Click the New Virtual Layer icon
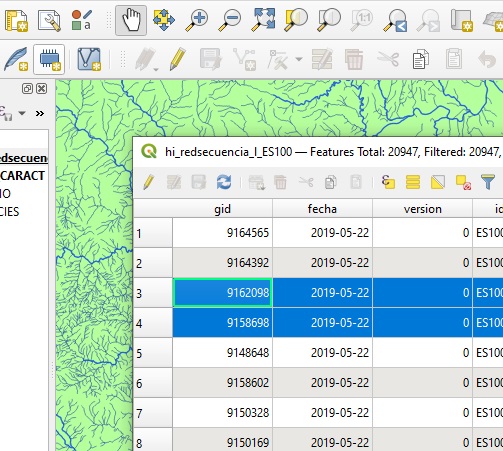 [89, 59]
